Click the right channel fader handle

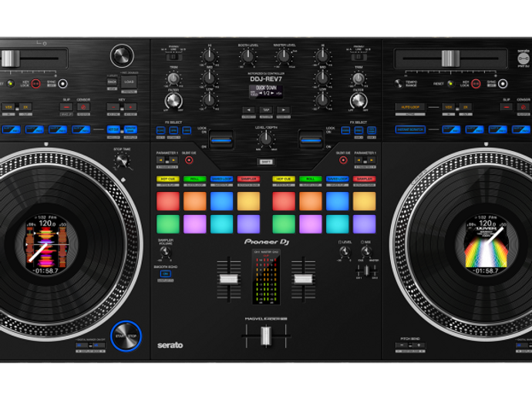point(303,279)
